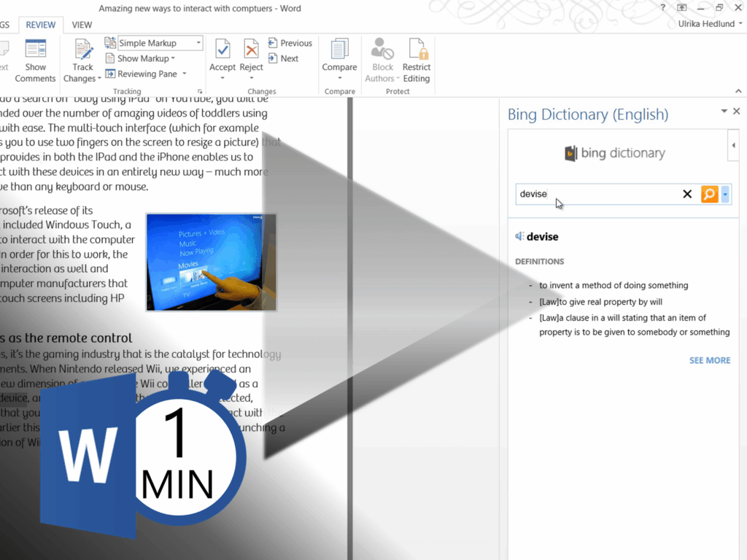Click the dictionary search input field

click(x=598, y=194)
